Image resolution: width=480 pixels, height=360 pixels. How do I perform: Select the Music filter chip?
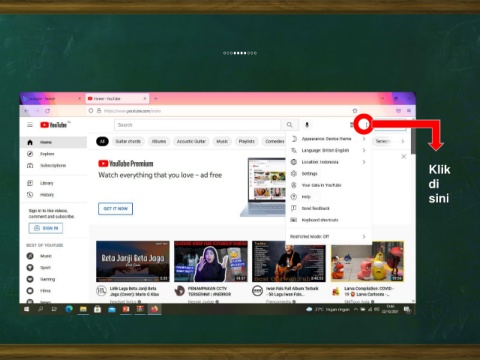tap(222, 141)
